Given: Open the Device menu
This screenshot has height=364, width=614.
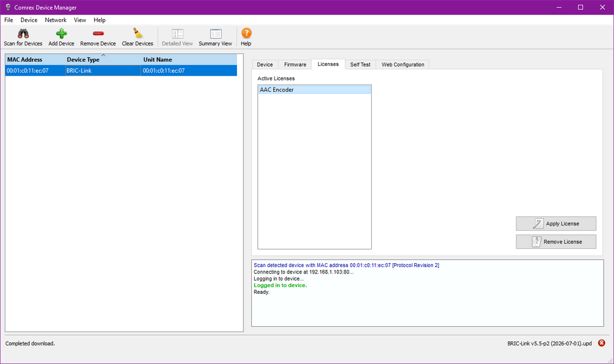Looking at the screenshot, I should pos(29,20).
